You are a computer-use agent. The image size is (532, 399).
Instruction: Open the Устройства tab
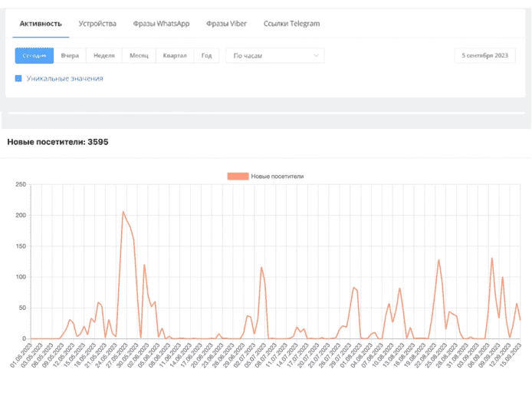point(97,24)
